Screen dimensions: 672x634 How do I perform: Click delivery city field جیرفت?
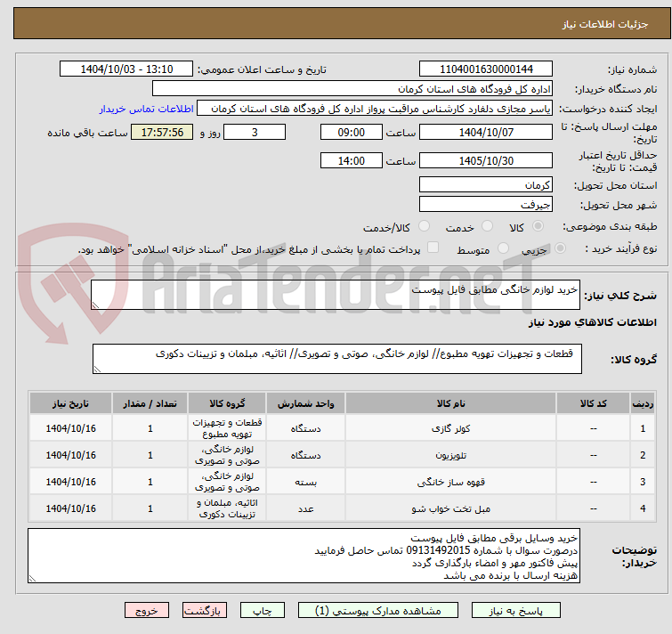click(x=486, y=205)
